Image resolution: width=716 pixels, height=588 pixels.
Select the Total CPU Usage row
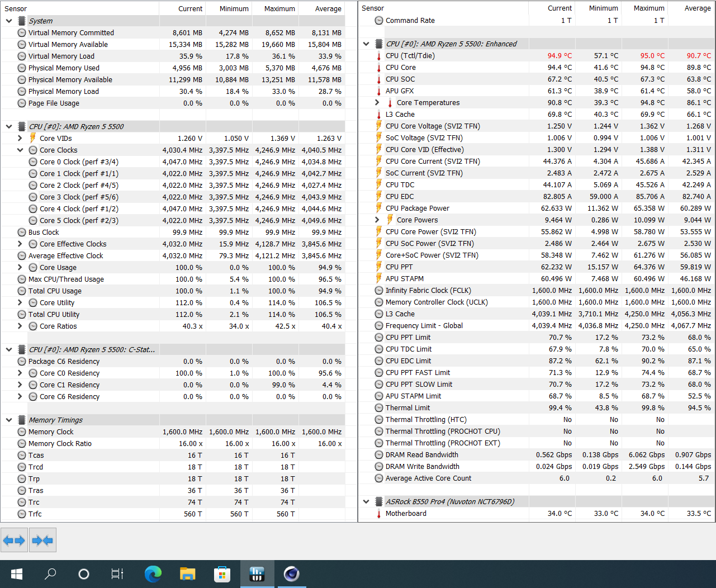tap(173, 291)
